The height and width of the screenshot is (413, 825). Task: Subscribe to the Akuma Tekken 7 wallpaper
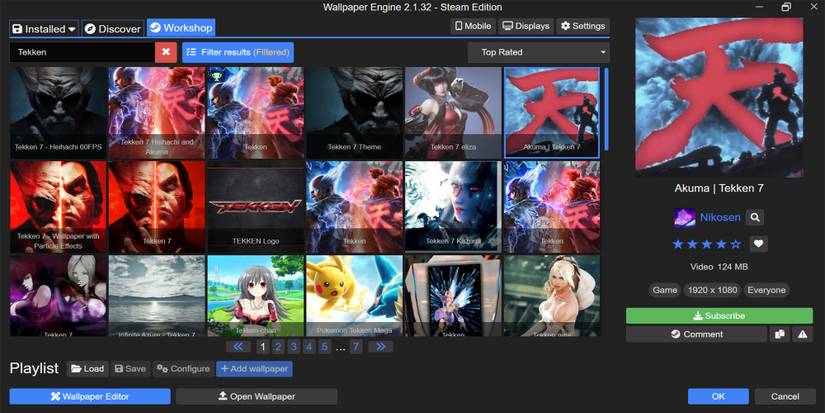(719, 316)
